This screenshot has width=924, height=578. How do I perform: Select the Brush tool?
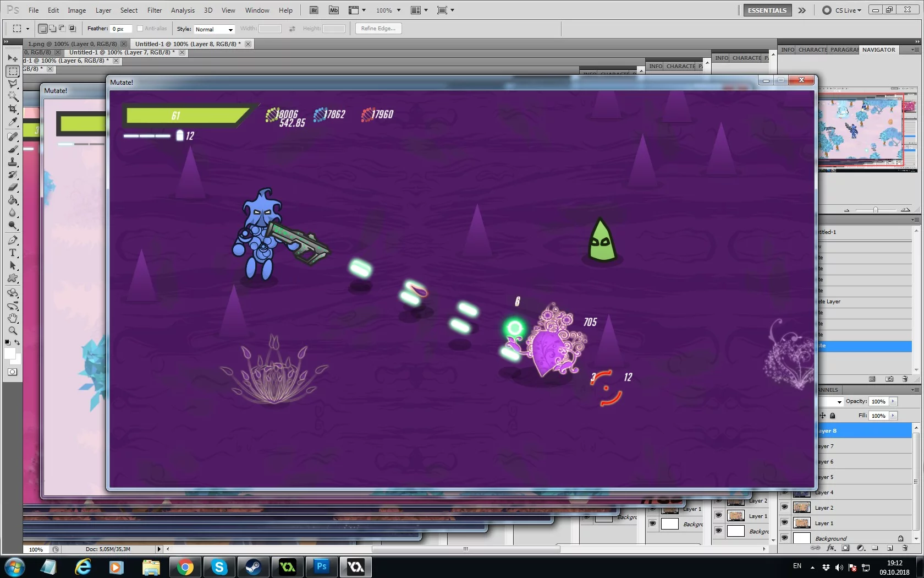13,149
